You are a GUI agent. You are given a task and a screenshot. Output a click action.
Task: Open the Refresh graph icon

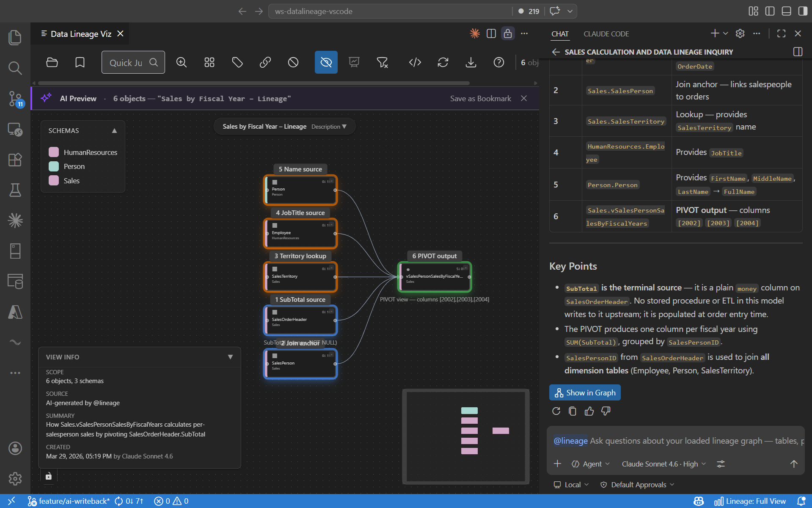(443, 62)
